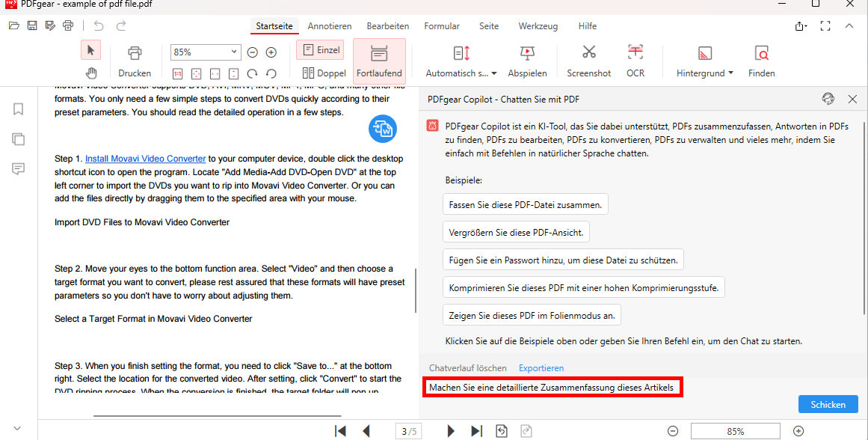Rotate the page counterclockwise
The width and height of the screenshot is (868, 440).
tap(271, 73)
